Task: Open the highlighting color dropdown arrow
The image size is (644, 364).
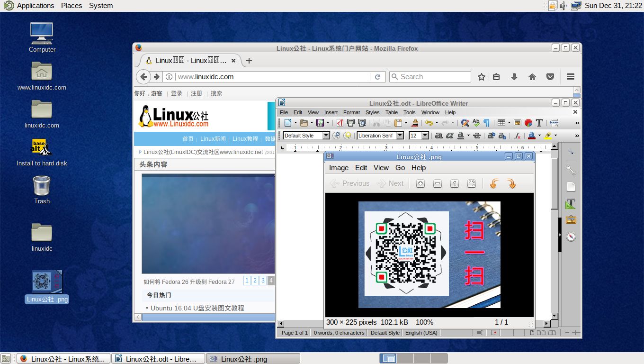Action: pos(555,136)
